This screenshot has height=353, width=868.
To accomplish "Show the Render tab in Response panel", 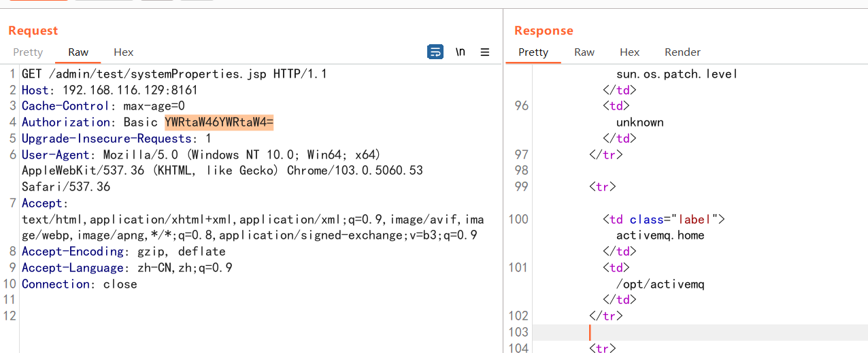I will [682, 52].
